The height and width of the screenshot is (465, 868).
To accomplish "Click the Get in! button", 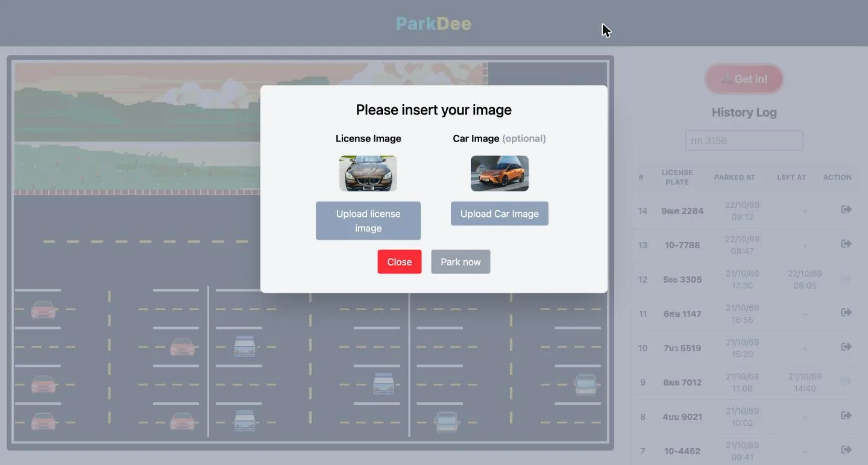I will [x=744, y=79].
